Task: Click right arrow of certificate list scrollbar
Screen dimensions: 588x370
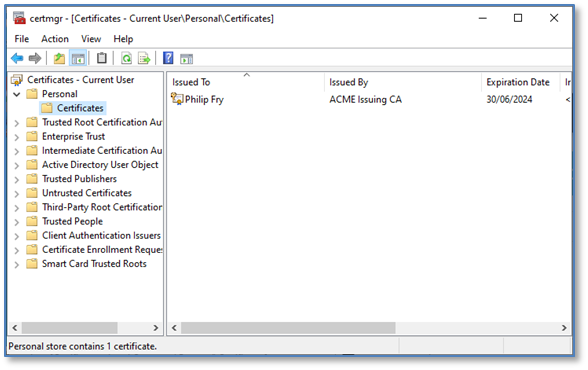Action: click(564, 328)
